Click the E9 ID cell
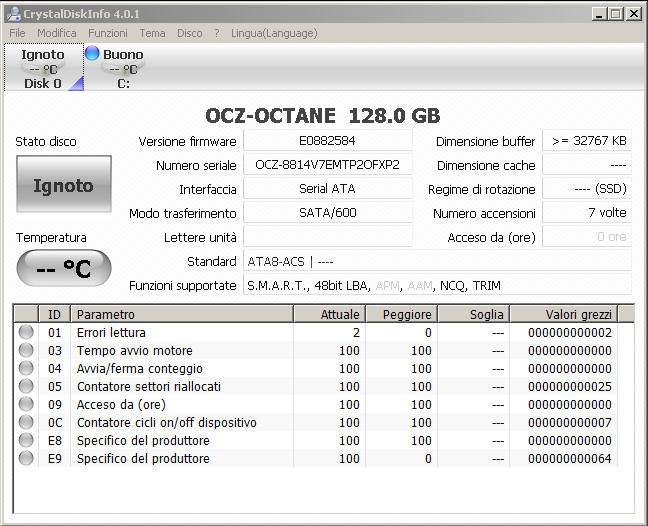The image size is (648, 526). click(55, 458)
